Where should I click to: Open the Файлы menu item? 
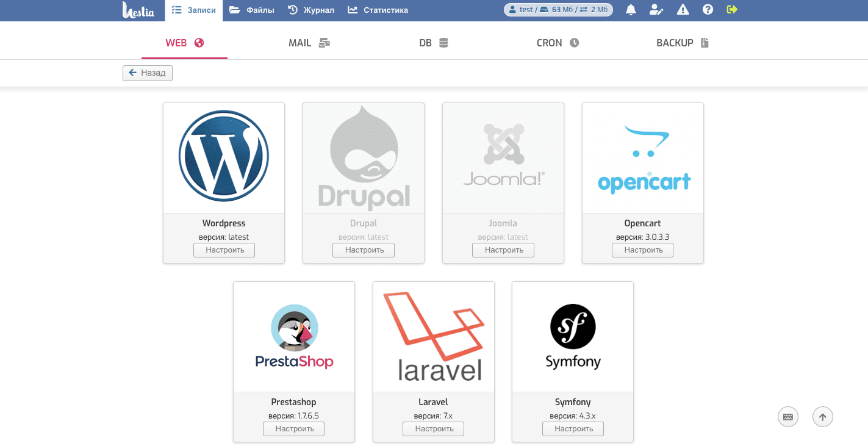pyautogui.click(x=251, y=10)
